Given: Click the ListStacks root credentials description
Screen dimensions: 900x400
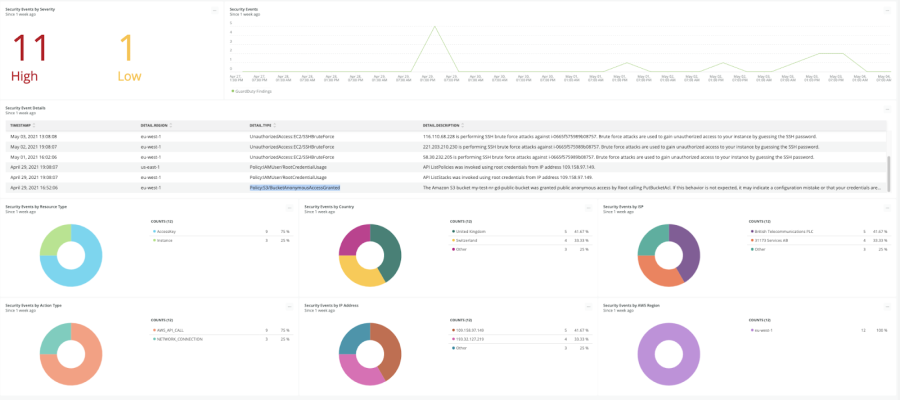Looking at the screenshot, I should [x=508, y=177].
